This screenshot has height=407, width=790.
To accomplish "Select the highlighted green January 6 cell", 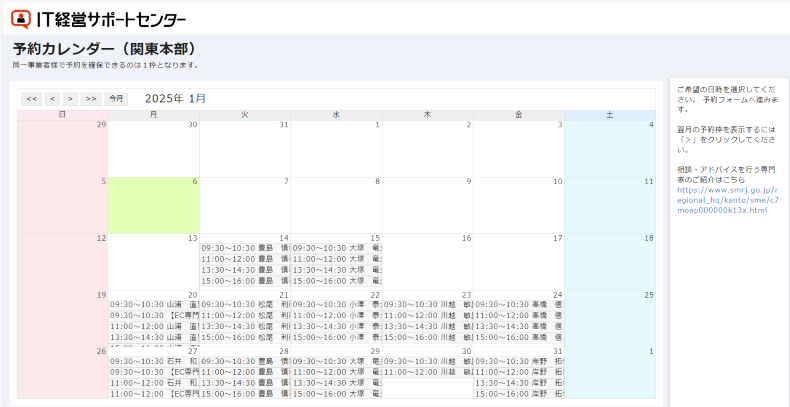I will (154, 206).
